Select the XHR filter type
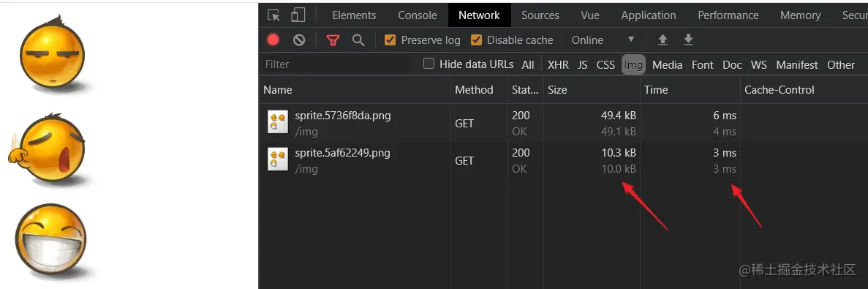 (x=558, y=65)
